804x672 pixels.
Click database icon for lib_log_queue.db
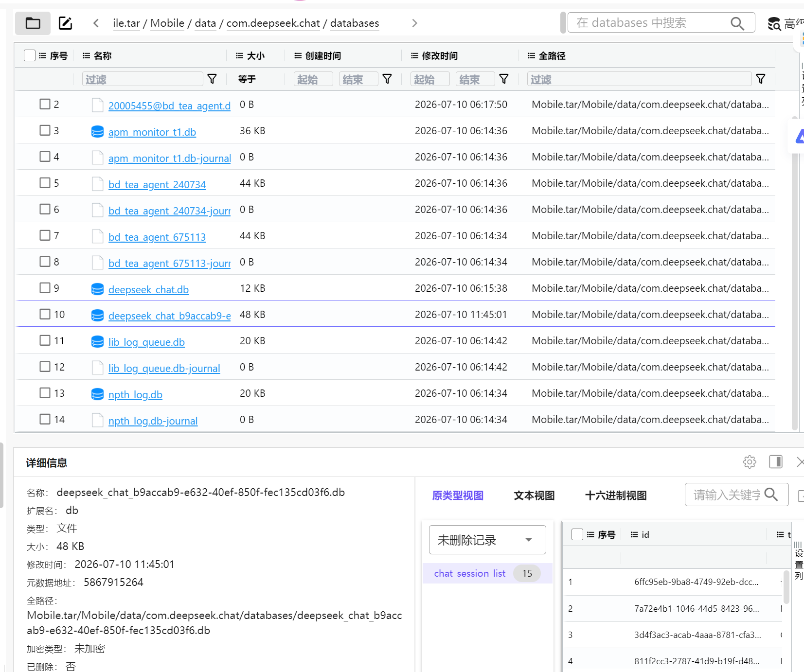click(97, 341)
